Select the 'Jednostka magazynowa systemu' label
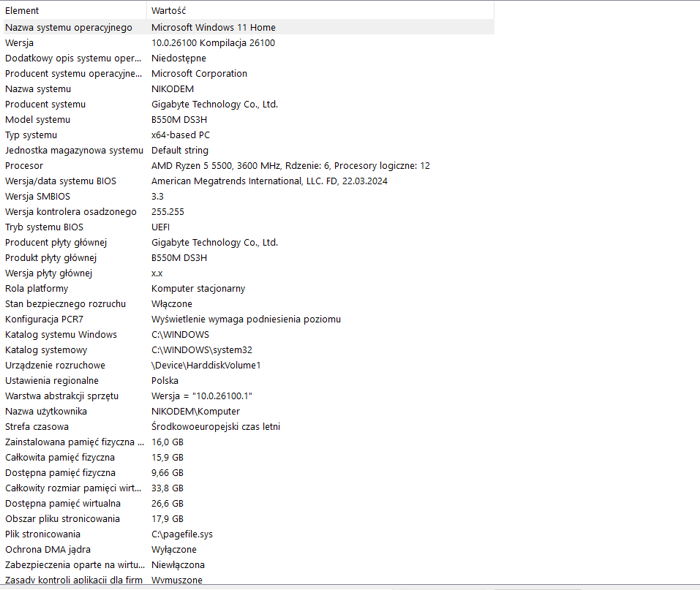 tap(74, 151)
